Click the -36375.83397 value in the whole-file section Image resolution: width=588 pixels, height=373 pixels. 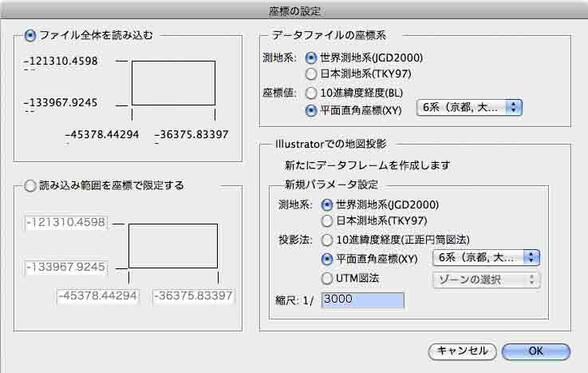click(x=191, y=134)
